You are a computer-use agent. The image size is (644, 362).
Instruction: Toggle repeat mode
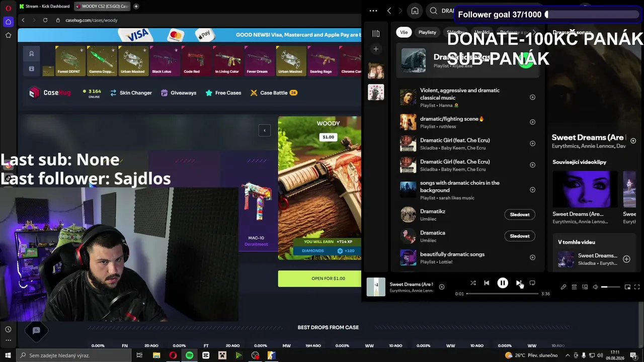[532, 283]
